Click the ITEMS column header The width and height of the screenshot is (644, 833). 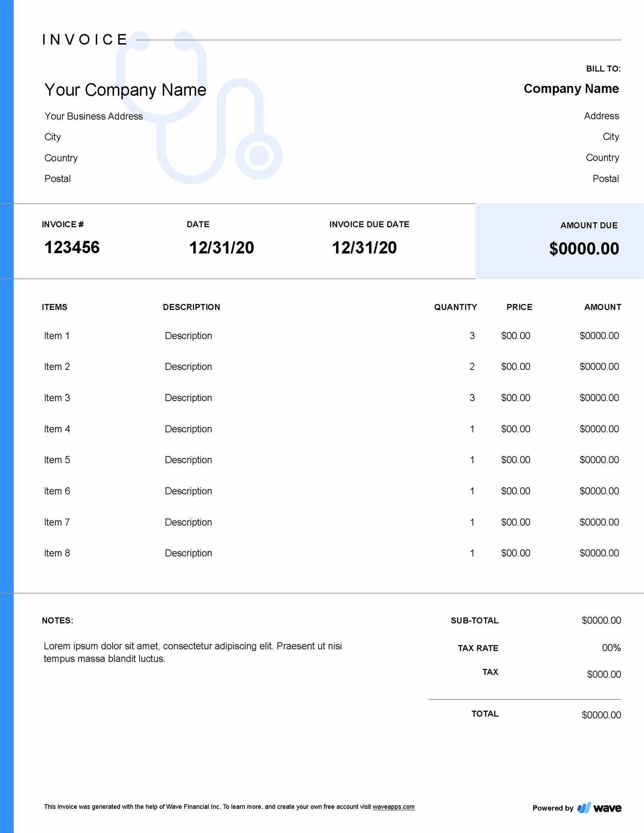click(54, 307)
